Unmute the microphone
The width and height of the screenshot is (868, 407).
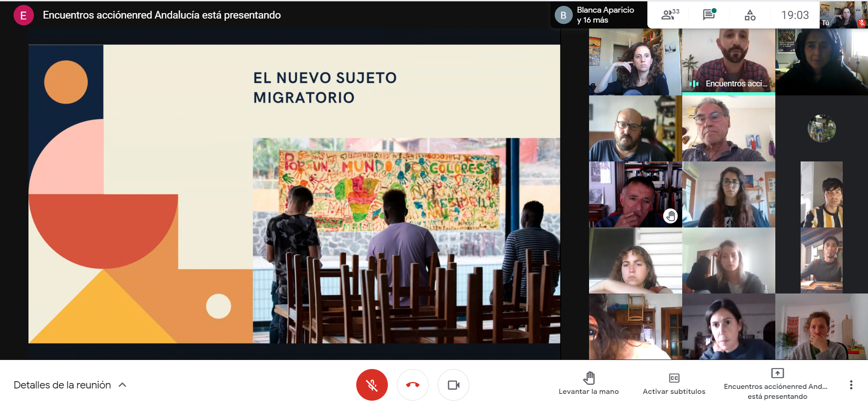point(372,385)
